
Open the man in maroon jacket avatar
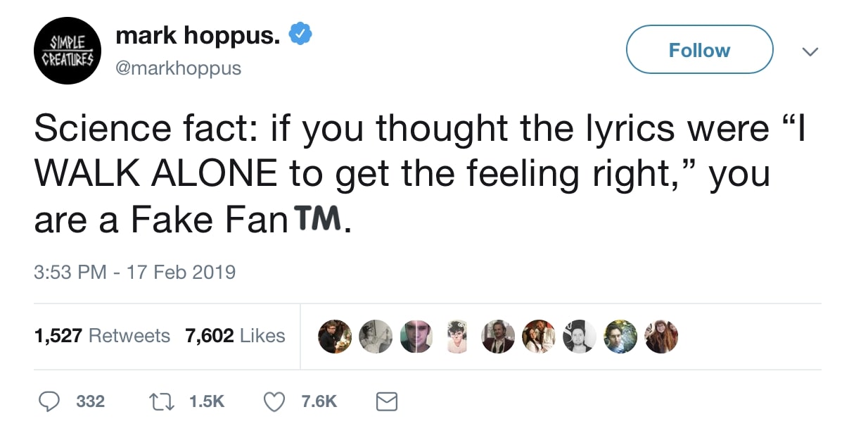(x=497, y=337)
